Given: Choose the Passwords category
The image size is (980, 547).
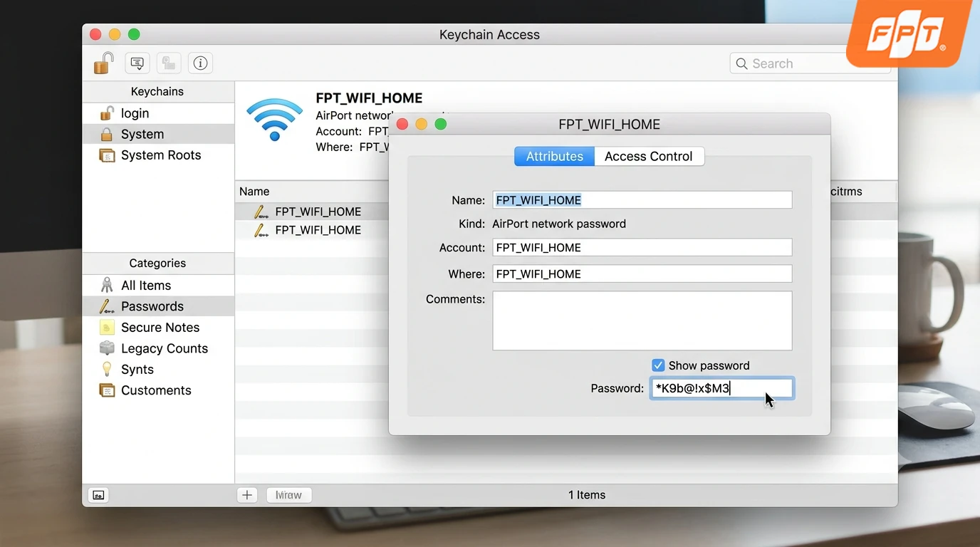Looking at the screenshot, I should click(158, 306).
